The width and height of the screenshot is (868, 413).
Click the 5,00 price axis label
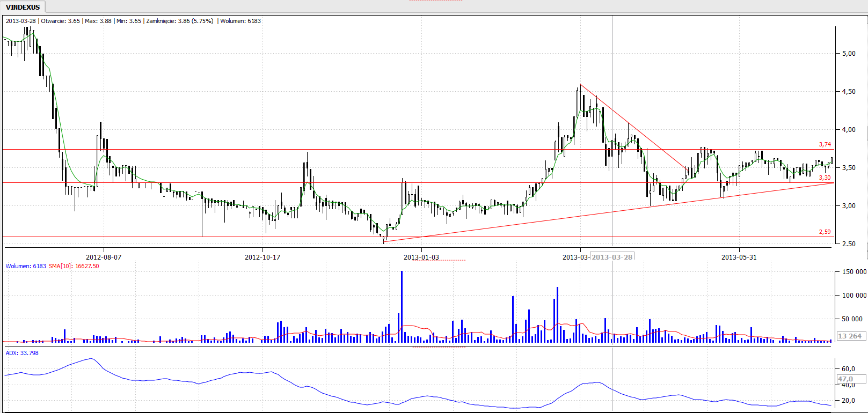(x=849, y=54)
